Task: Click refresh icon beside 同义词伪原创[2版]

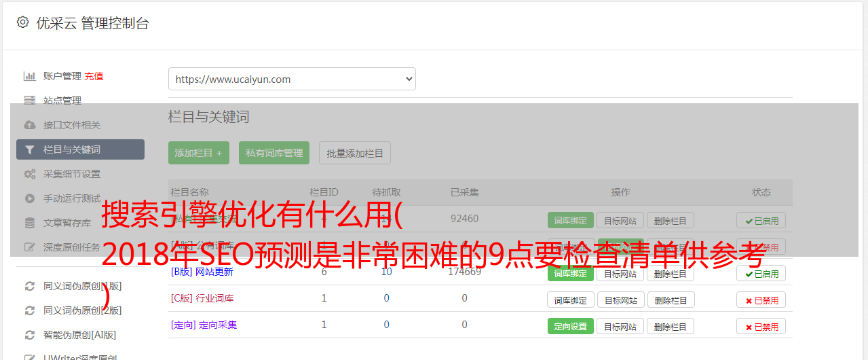Action: click(29, 310)
